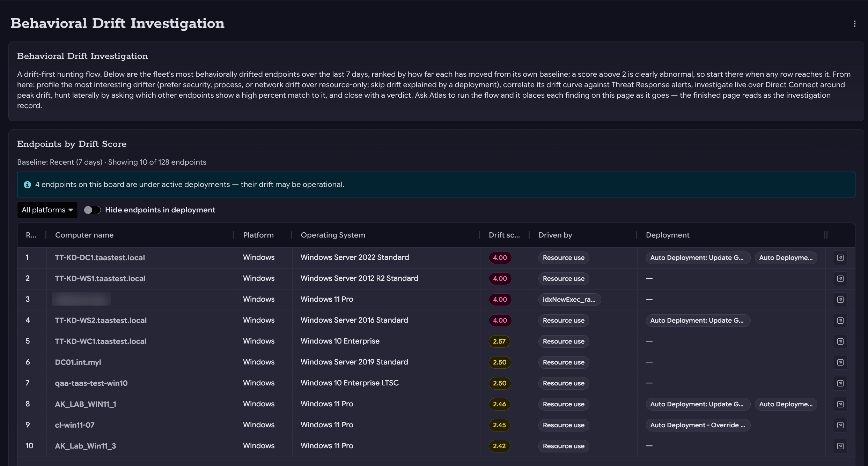Click the Driven by column header
This screenshot has width=868, height=466.
[x=555, y=235]
